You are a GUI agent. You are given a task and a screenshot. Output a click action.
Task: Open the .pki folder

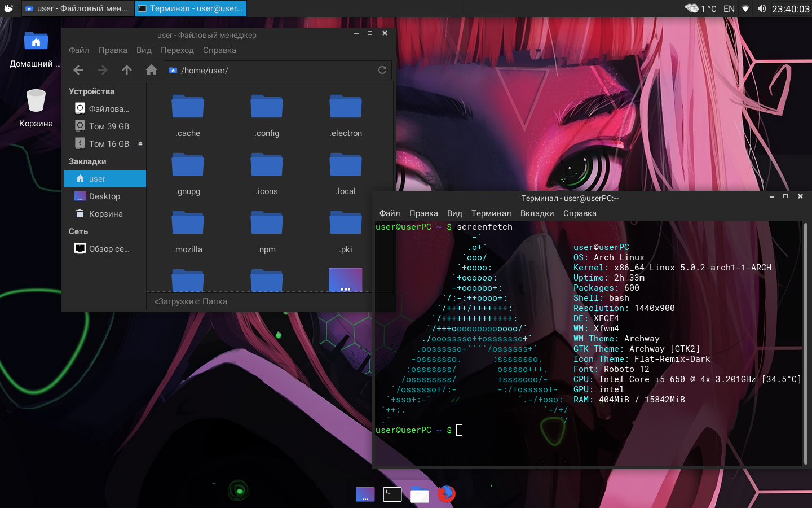click(x=346, y=233)
